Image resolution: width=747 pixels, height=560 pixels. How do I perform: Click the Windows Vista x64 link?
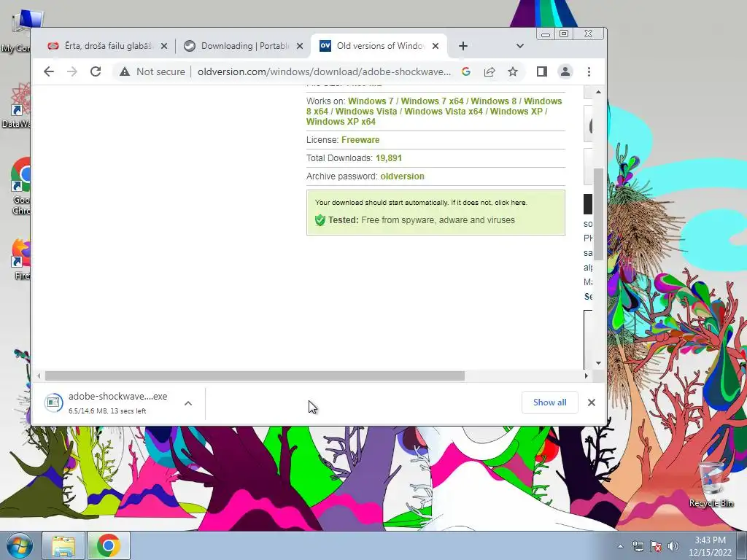(x=444, y=112)
